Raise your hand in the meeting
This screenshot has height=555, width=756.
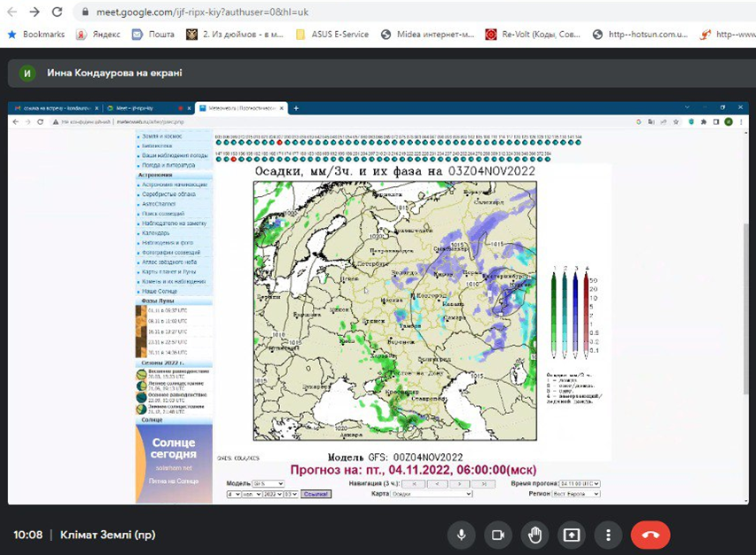(534, 535)
